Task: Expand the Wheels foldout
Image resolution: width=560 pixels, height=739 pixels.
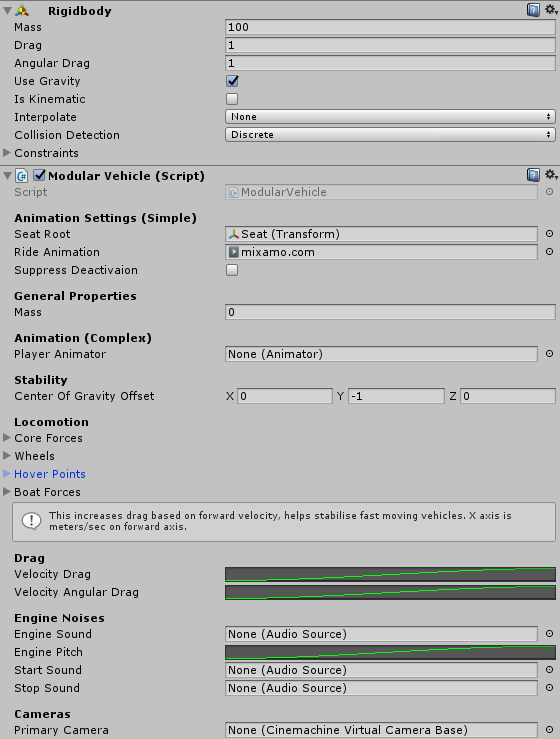Action: pos(7,456)
